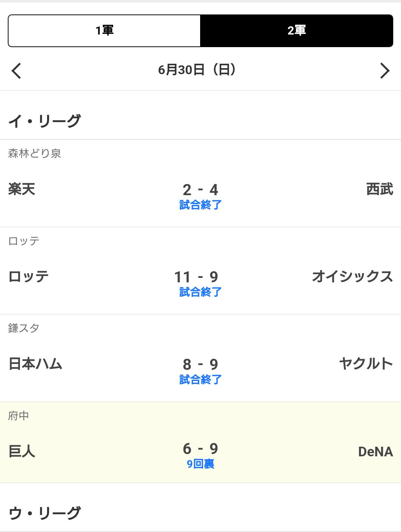The width and height of the screenshot is (401, 532).
Task: Tap the date 6月30日（日）
Action: click(x=197, y=70)
